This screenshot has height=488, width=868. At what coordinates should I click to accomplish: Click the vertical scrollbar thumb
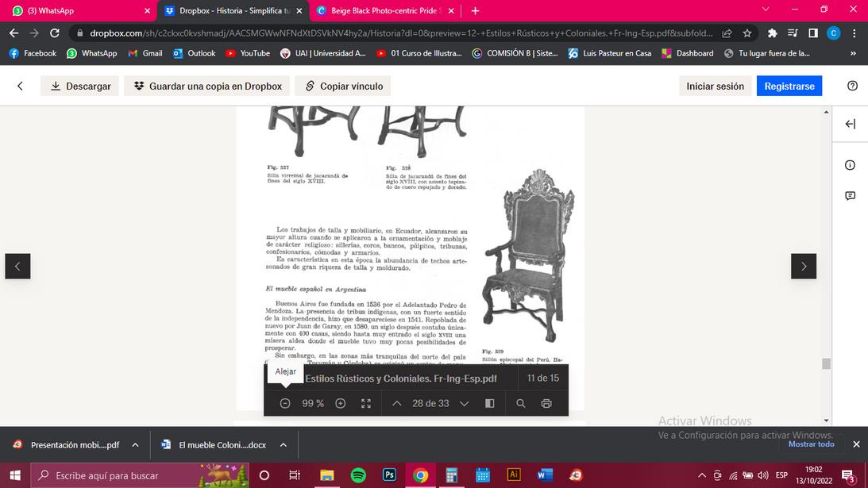point(827,363)
